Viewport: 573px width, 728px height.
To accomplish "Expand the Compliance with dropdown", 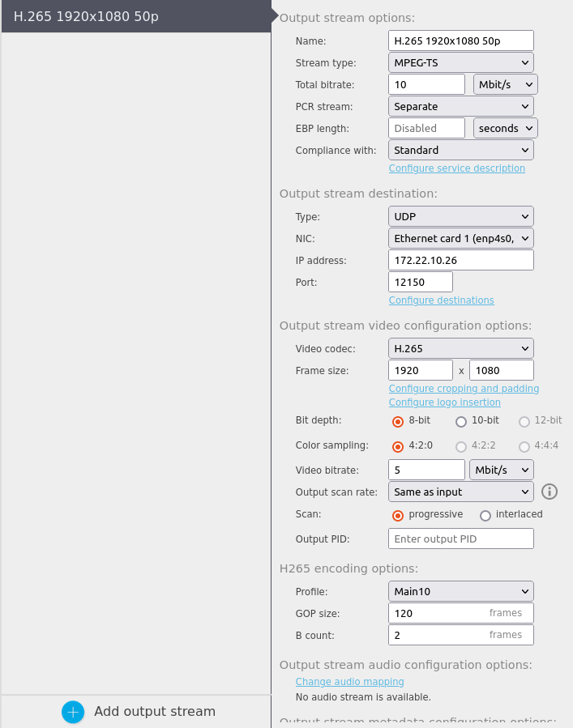I will click(461, 150).
